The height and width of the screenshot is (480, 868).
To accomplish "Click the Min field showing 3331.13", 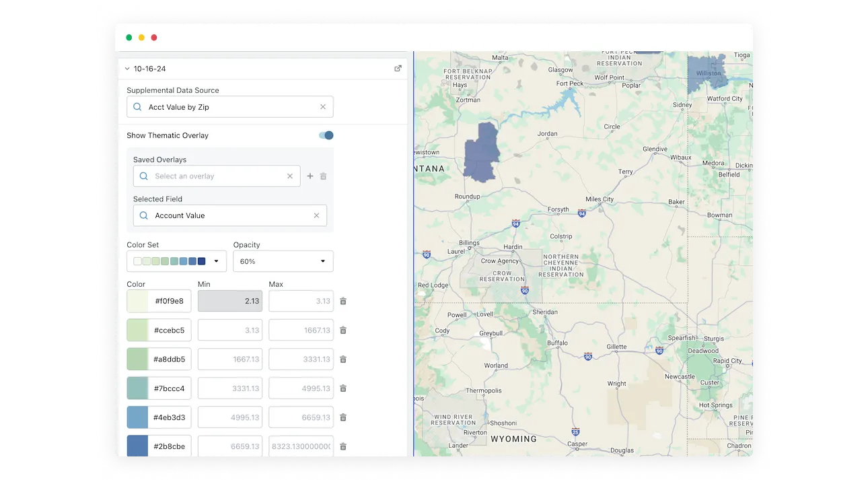I will 230,388.
